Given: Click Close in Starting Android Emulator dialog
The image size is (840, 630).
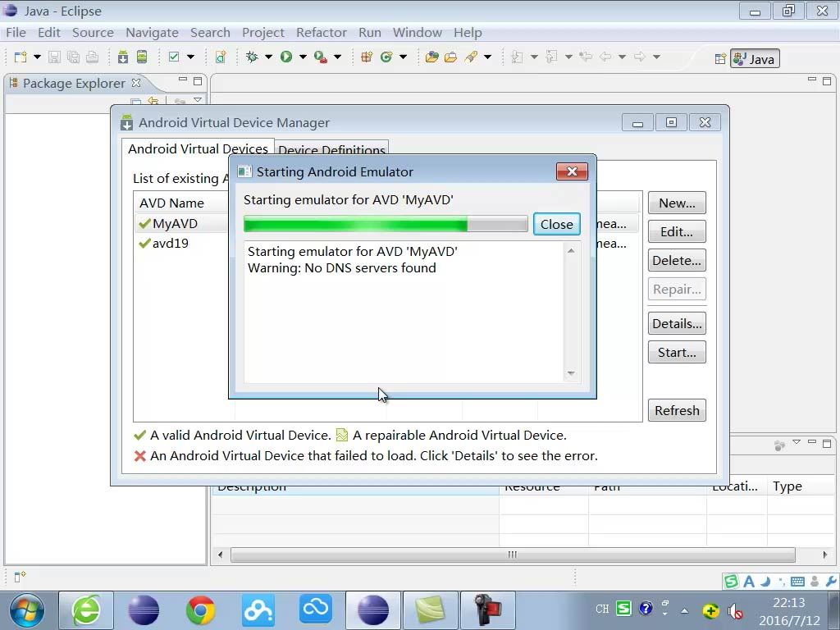Looking at the screenshot, I should [x=557, y=224].
